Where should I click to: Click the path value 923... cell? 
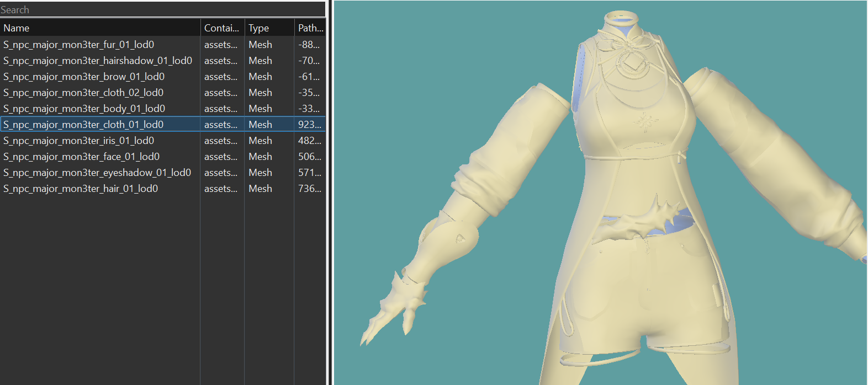[310, 125]
